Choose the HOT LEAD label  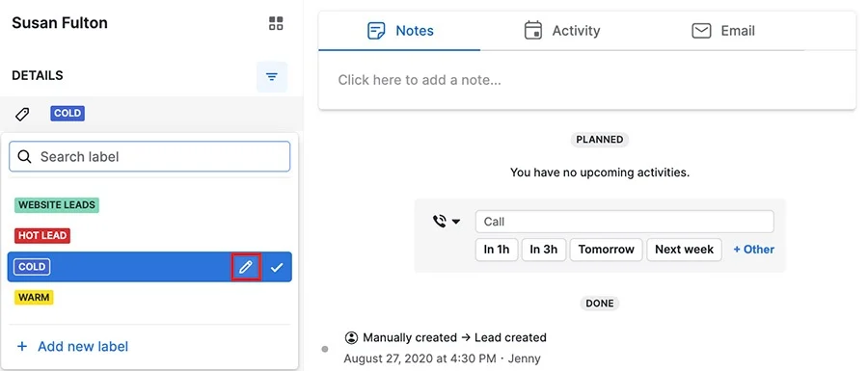click(x=42, y=235)
